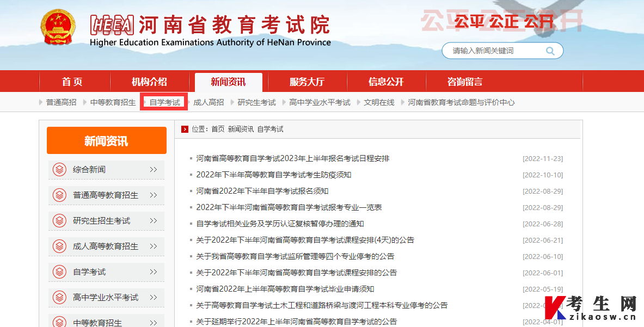The width and height of the screenshot is (644, 327).
Task: Go to 研究生考试 subnav item
Action: coord(257,103)
